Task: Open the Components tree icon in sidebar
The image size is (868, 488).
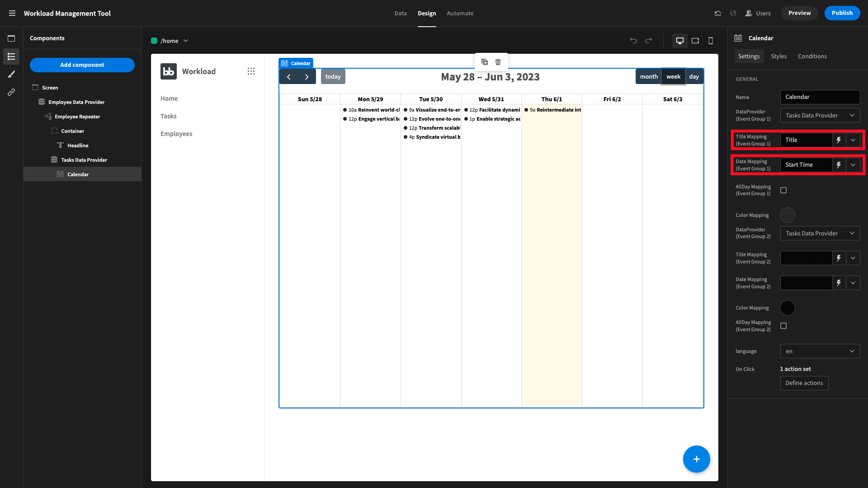Action: tap(11, 56)
